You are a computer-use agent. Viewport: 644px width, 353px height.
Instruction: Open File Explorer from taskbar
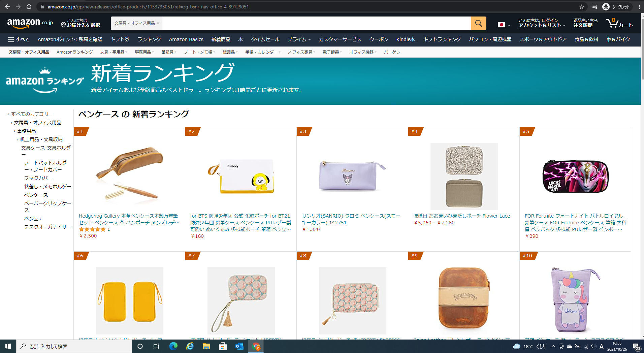coord(206,346)
